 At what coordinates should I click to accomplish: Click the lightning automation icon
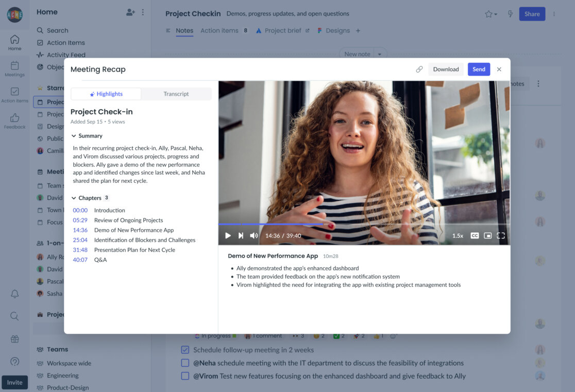click(x=510, y=14)
